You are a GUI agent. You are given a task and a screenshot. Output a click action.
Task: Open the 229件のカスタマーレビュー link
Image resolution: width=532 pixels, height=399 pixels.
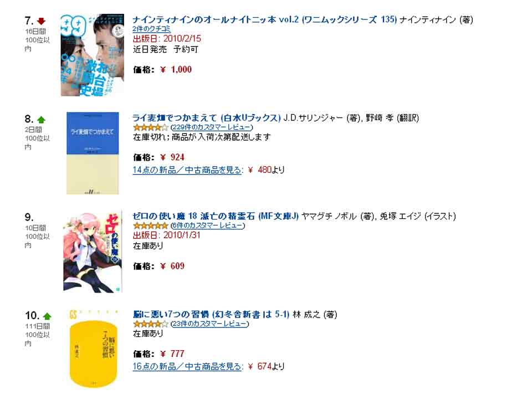(212, 127)
